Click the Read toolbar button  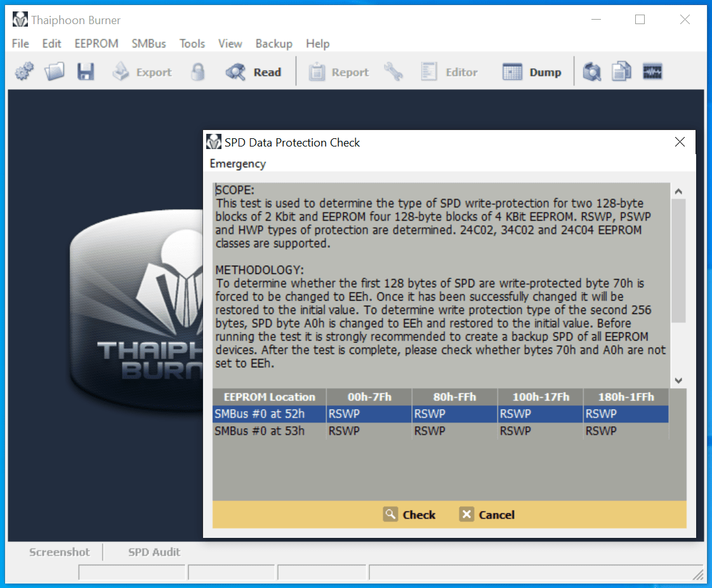254,72
